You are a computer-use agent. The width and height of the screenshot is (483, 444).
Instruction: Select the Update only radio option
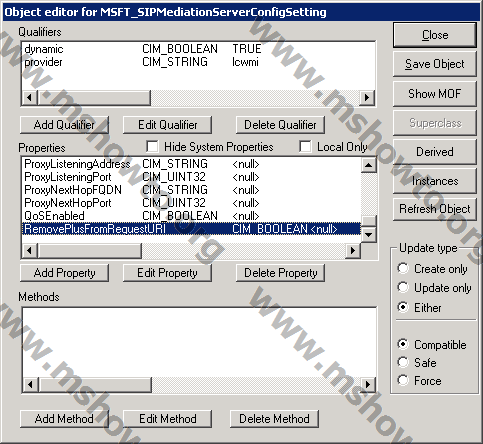click(403, 287)
